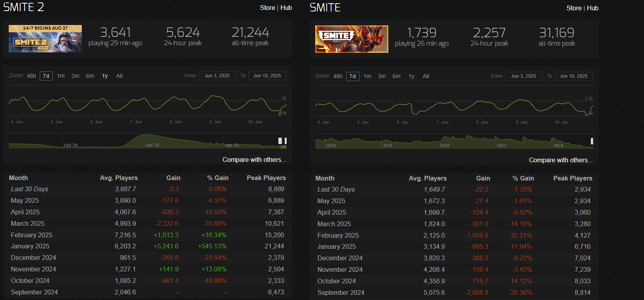Grab navigator handle on SMITE range slider
This screenshot has width=644, height=300.
(592, 141)
